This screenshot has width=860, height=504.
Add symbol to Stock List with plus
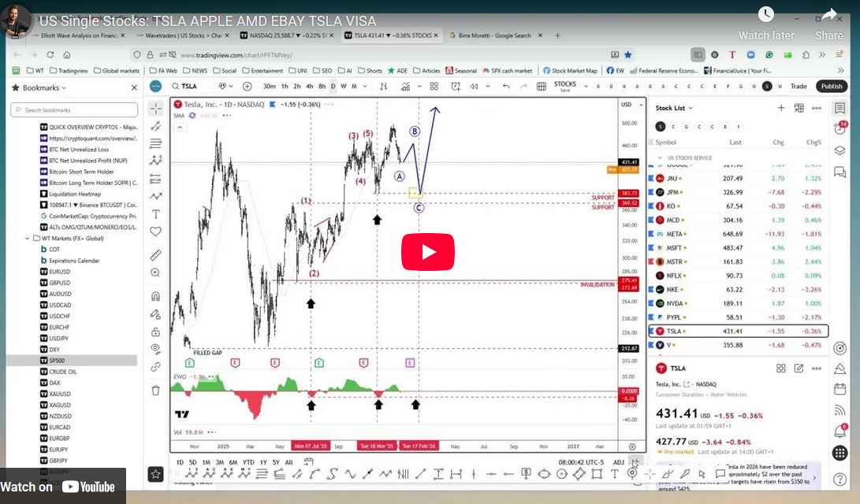(781, 108)
